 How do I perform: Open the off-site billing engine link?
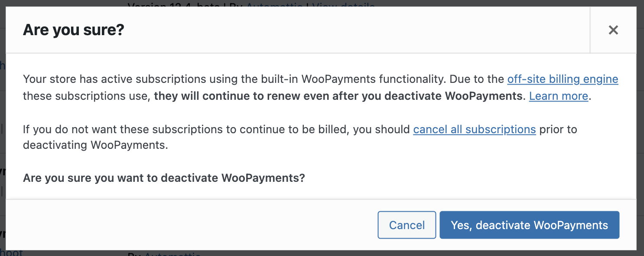(563, 79)
